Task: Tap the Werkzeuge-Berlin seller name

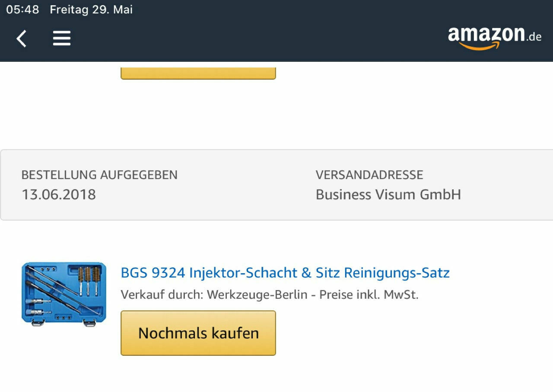Action: tap(257, 295)
